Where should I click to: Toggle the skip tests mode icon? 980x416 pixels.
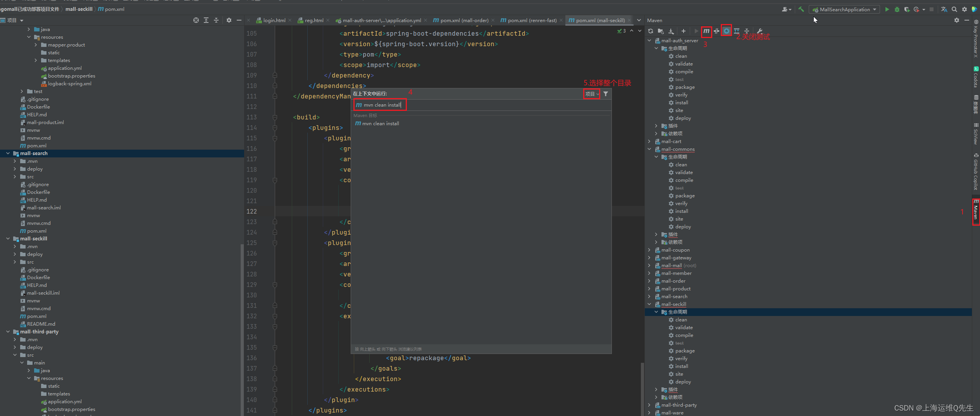726,31
